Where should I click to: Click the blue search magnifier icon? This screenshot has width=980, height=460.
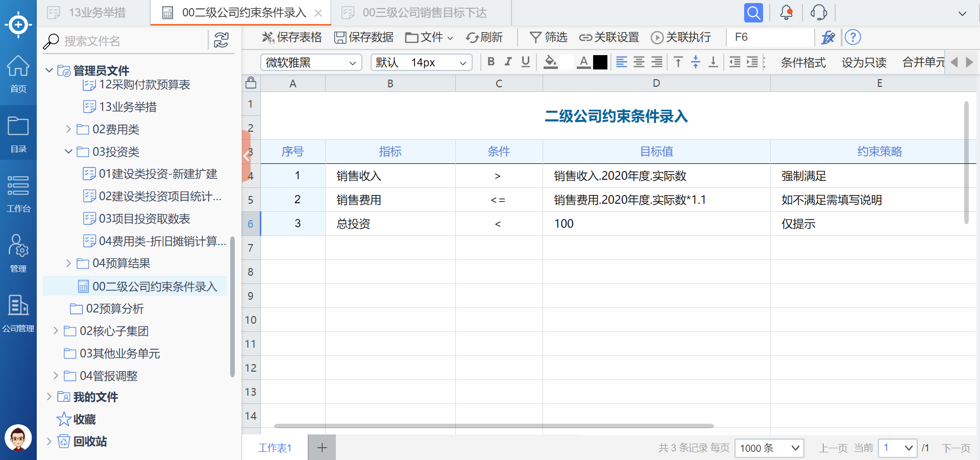[753, 13]
